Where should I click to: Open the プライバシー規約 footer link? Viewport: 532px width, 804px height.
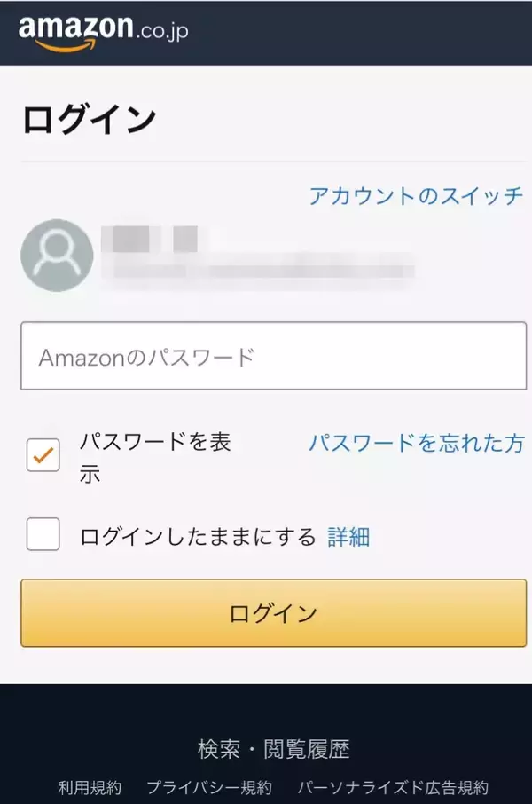click(209, 787)
